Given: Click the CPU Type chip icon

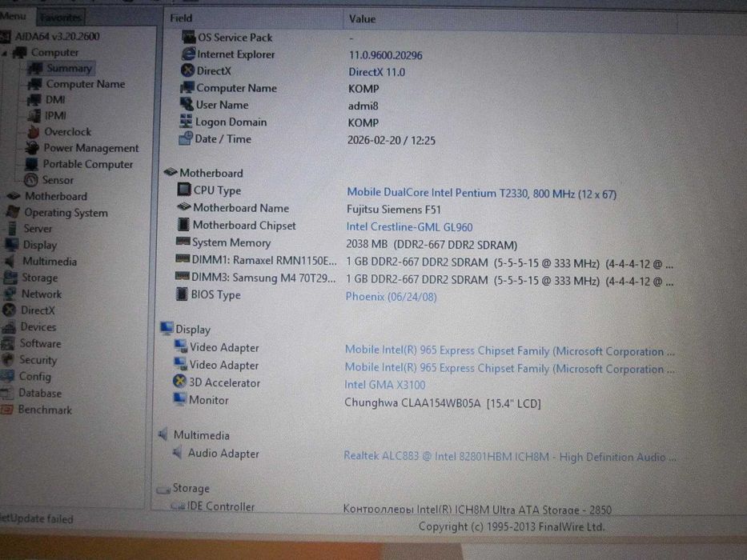Looking at the screenshot, I should 184,190.
